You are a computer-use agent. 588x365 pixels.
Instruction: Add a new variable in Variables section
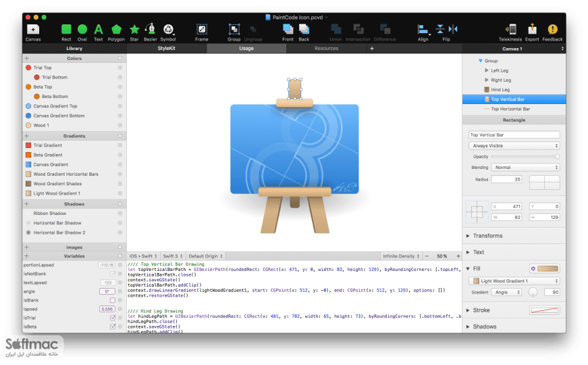26,255
